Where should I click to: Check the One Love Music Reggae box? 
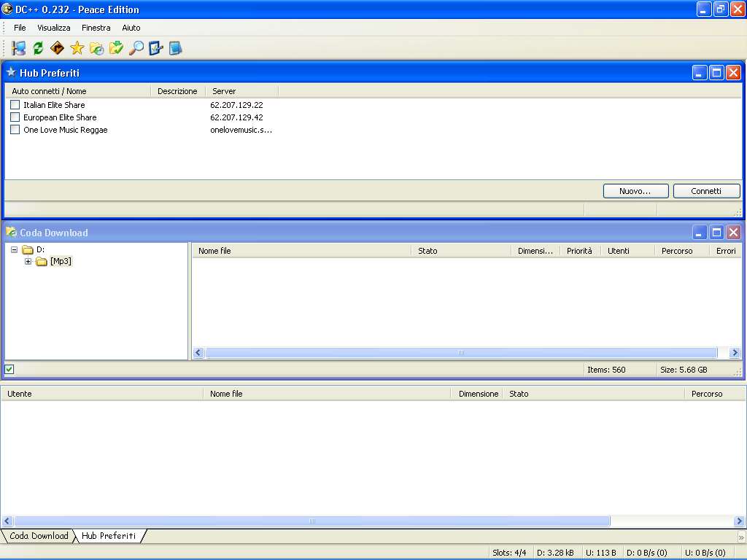click(x=15, y=130)
